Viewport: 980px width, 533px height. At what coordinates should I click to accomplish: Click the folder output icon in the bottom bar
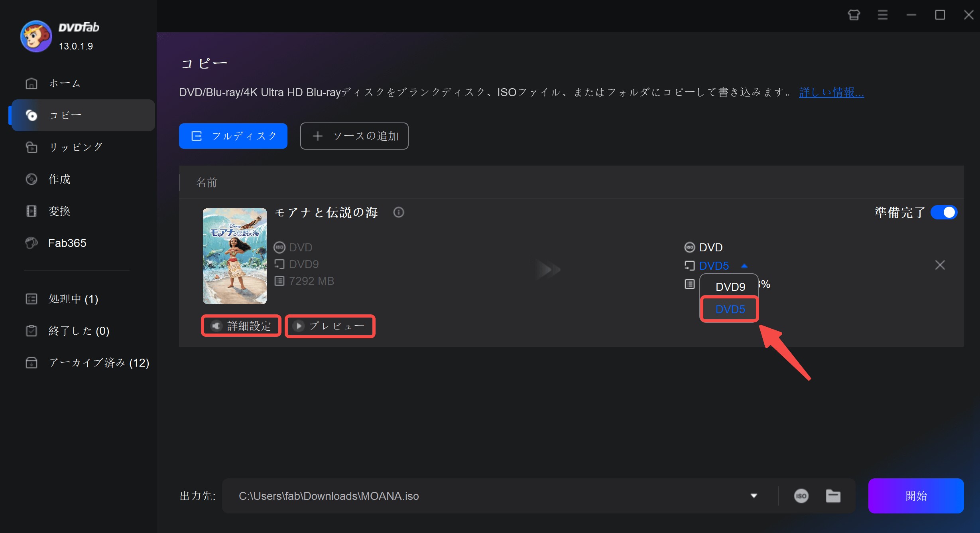tap(833, 496)
